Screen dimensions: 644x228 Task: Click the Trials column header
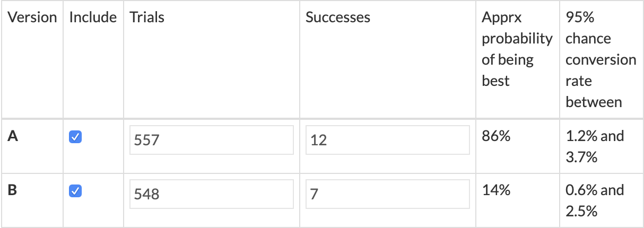pos(147,17)
